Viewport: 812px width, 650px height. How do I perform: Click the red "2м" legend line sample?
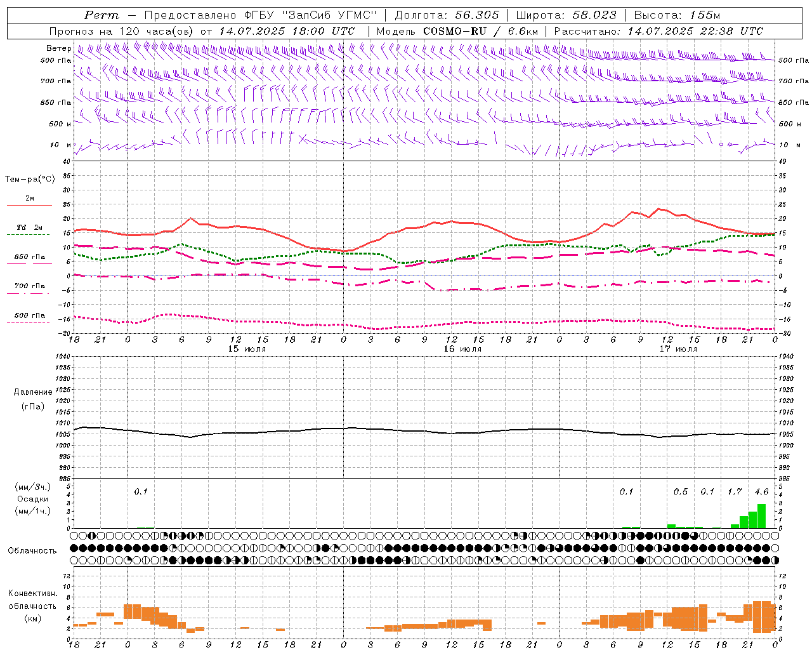tap(29, 205)
